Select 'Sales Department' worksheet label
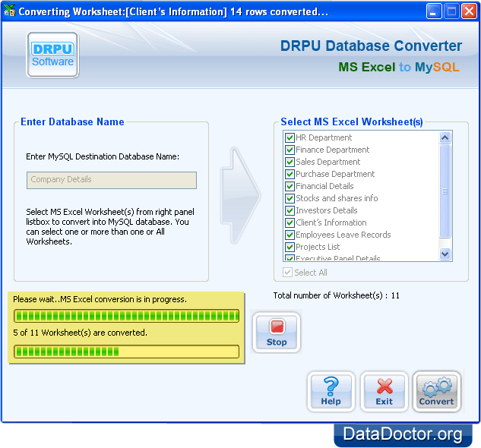Screen dimensions: 481x448 [x=328, y=162]
